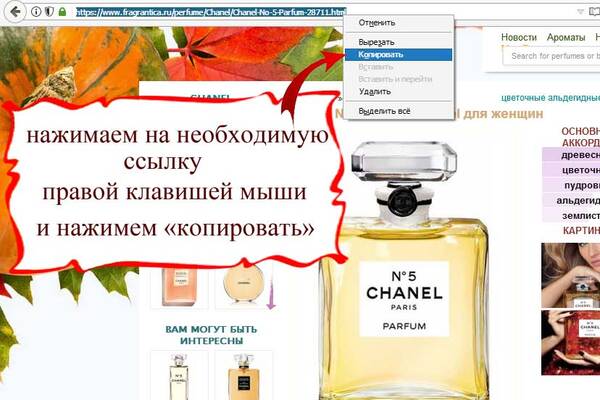
Task: Click the green padlock security icon
Action: [x=62, y=12]
